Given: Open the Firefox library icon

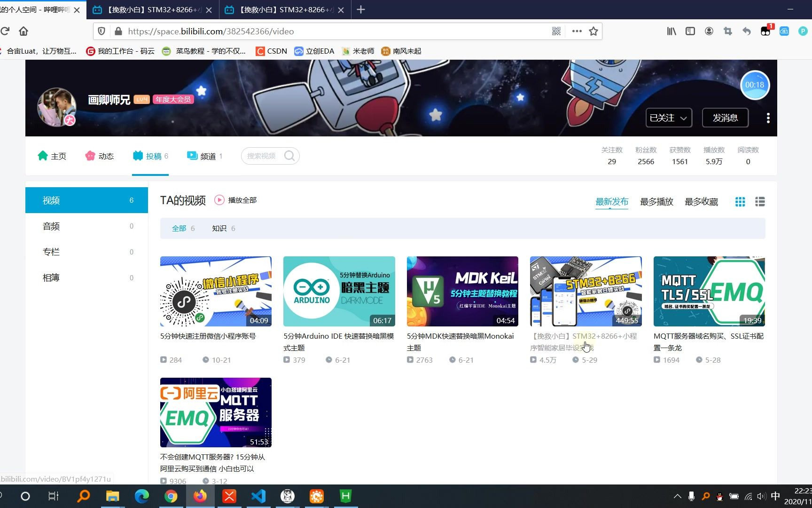Looking at the screenshot, I should coord(671,31).
